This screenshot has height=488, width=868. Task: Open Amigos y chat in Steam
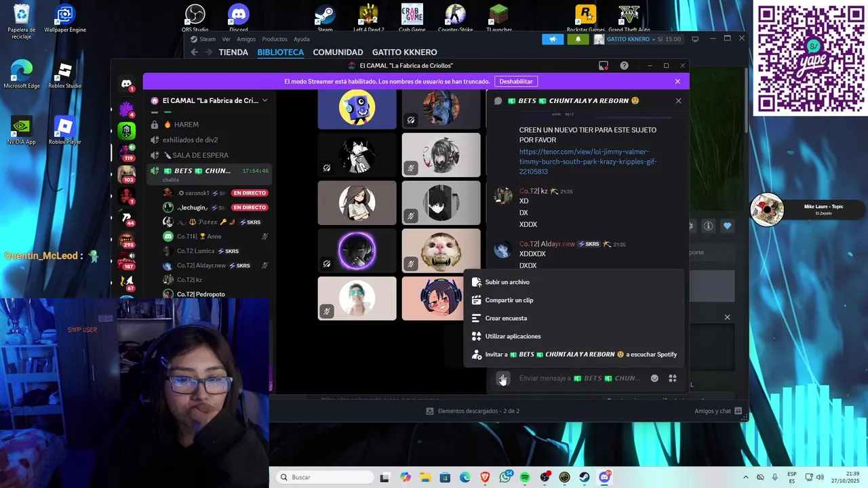point(717,411)
